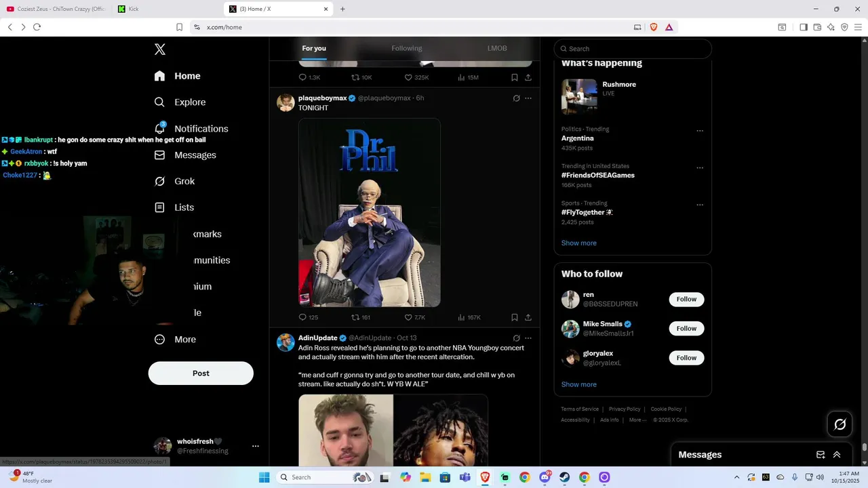Bookmark the plaqueboymax TONIGHT post
This screenshot has width=868, height=488.
pos(515,317)
